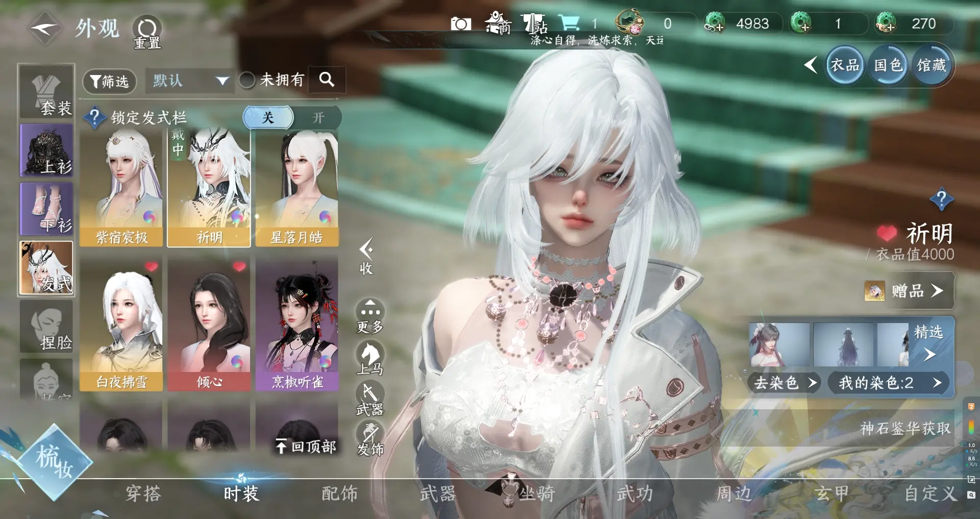Pick the first featured dye preview
Viewport: 980px width, 519px height.
point(779,344)
